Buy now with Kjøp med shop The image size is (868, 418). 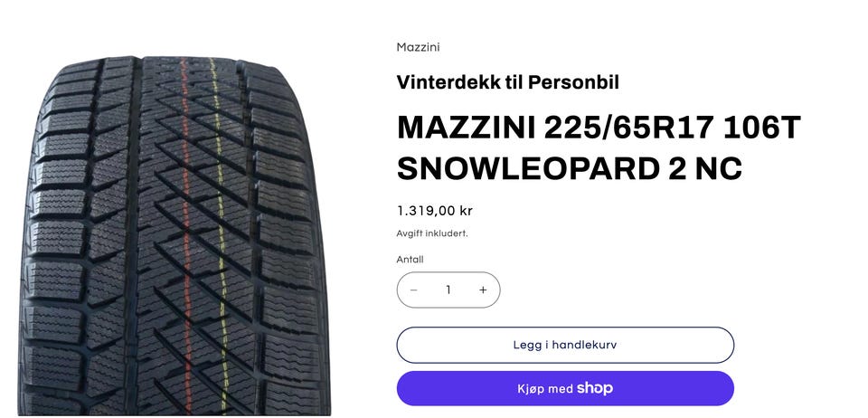click(565, 389)
